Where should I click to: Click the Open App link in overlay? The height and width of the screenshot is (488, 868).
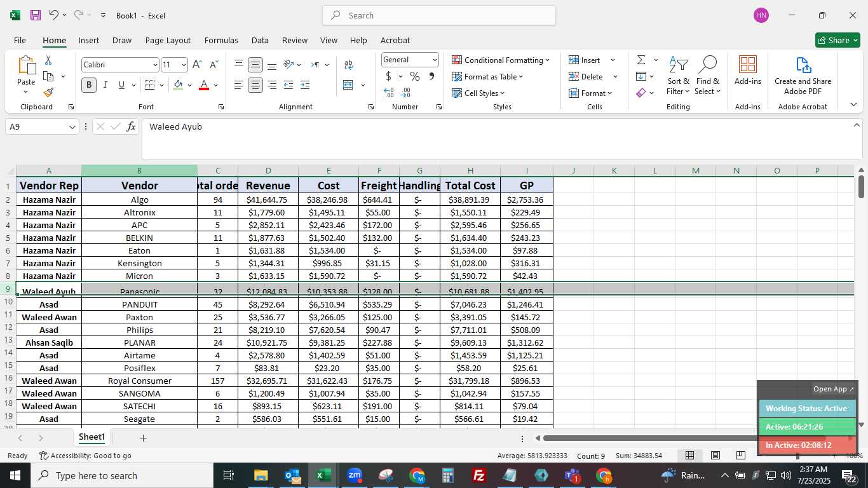point(834,389)
